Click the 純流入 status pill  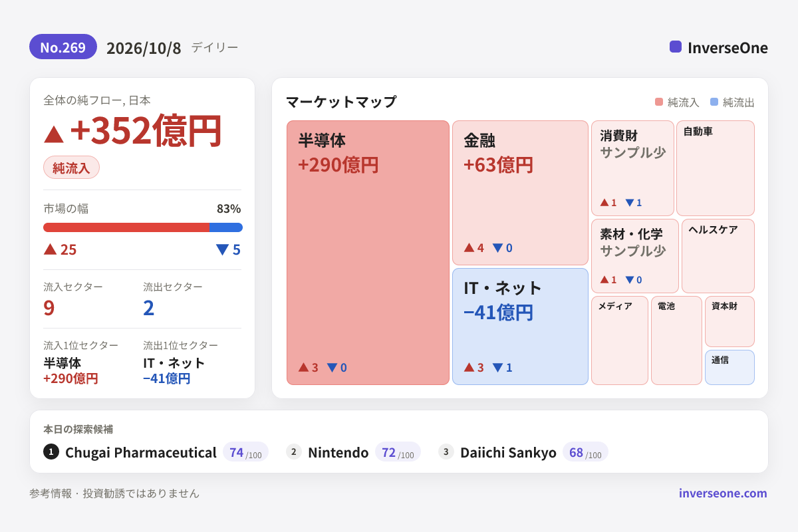point(71,168)
